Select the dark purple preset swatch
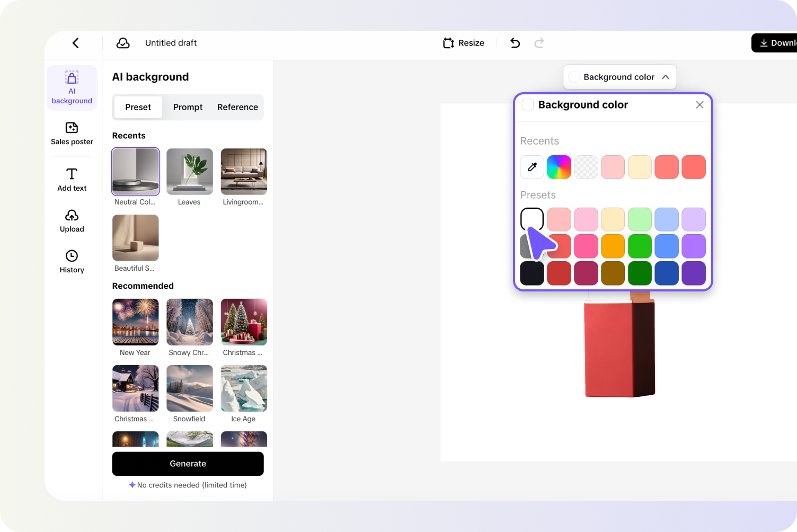The image size is (797, 532). [x=694, y=273]
